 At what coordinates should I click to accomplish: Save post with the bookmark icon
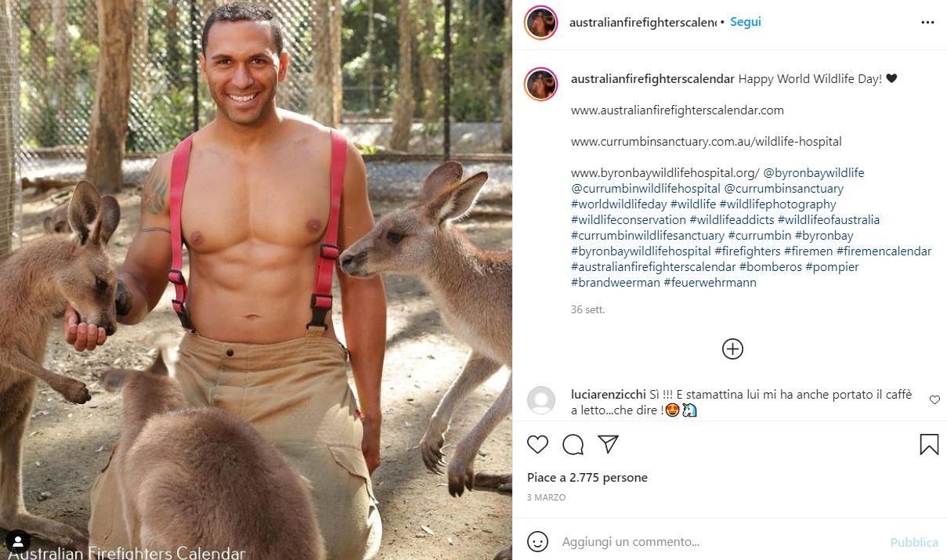click(x=929, y=445)
